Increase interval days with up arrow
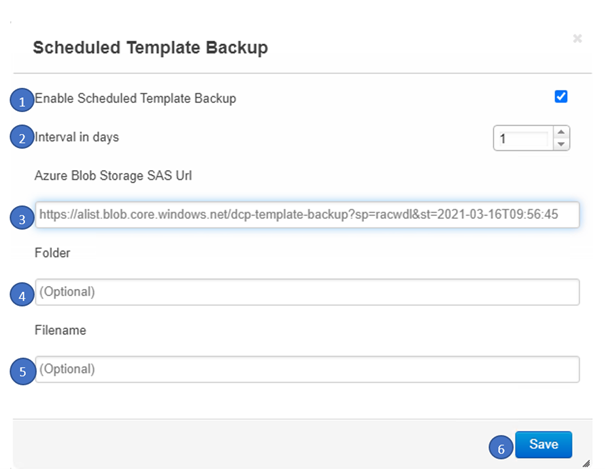Viewport: 605px width, 469px height. pyautogui.click(x=561, y=132)
